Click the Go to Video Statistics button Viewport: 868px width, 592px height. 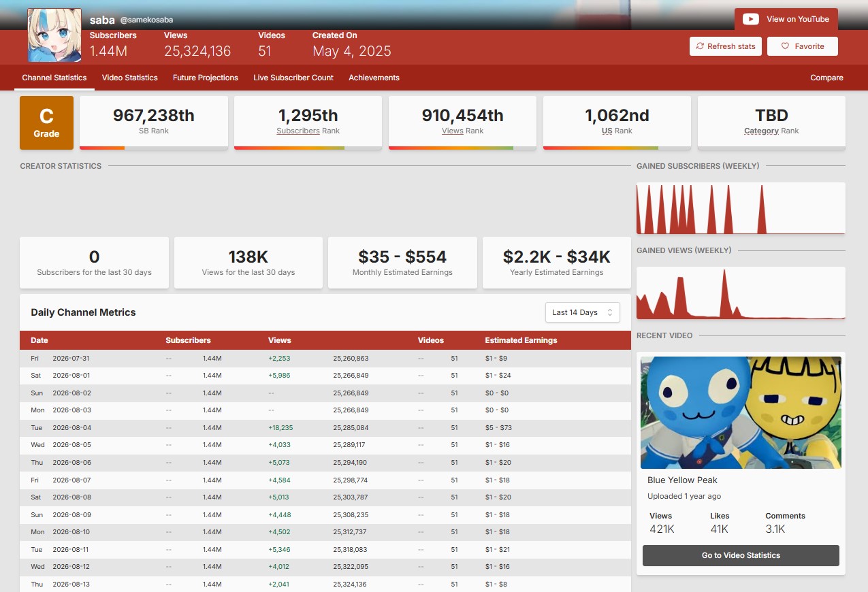(741, 555)
